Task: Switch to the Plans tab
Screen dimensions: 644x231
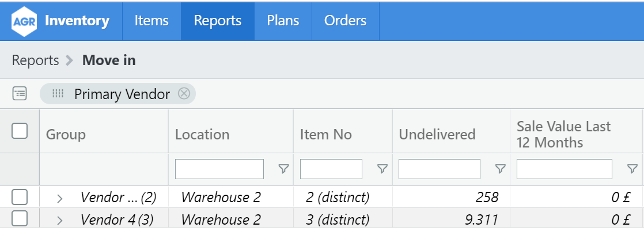Action: pyautogui.click(x=283, y=21)
